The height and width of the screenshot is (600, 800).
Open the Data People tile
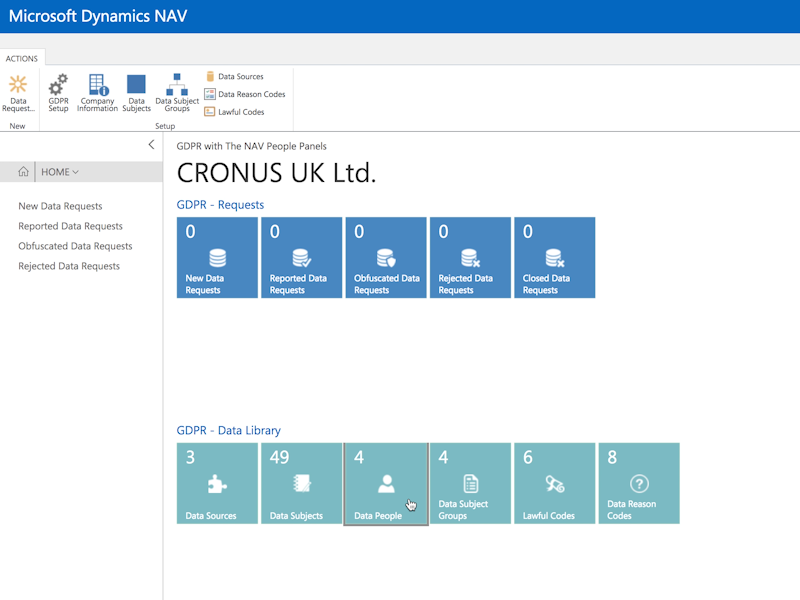pyautogui.click(x=386, y=483)
